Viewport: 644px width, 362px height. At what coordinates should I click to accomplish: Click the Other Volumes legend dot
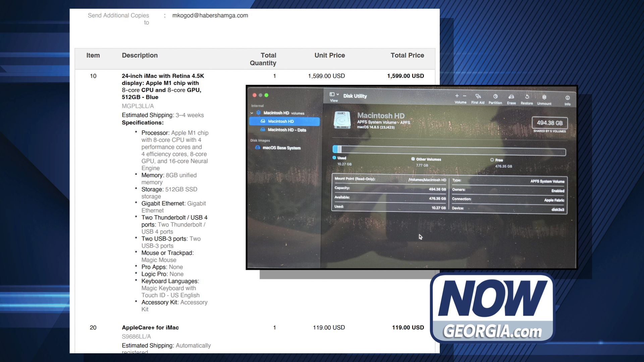pyautogui.click(x=413, y=159)
